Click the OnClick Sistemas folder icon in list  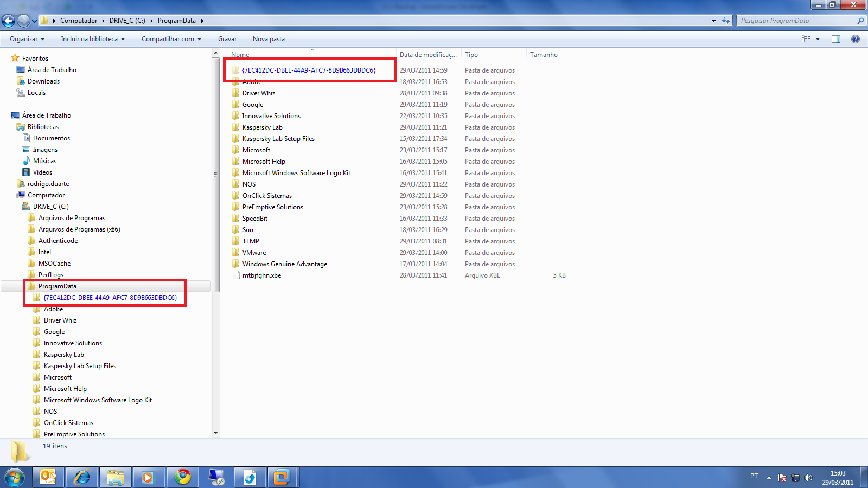click(x=235, y=195)
